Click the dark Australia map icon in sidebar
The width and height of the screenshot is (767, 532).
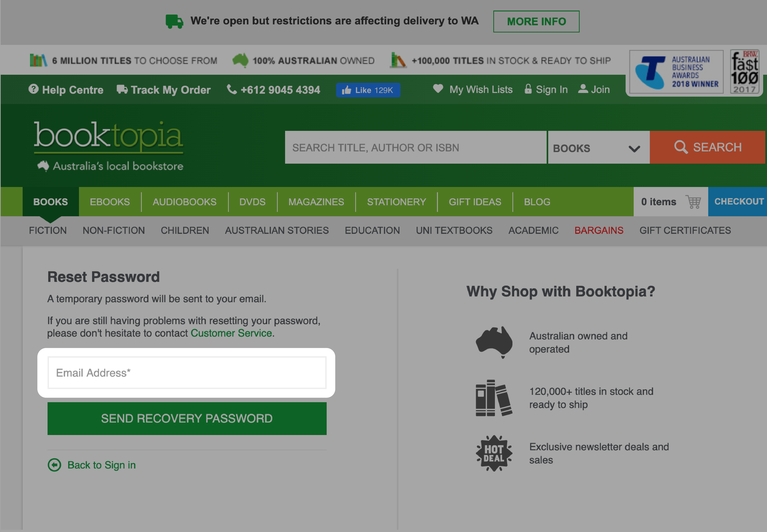point(494,342)
